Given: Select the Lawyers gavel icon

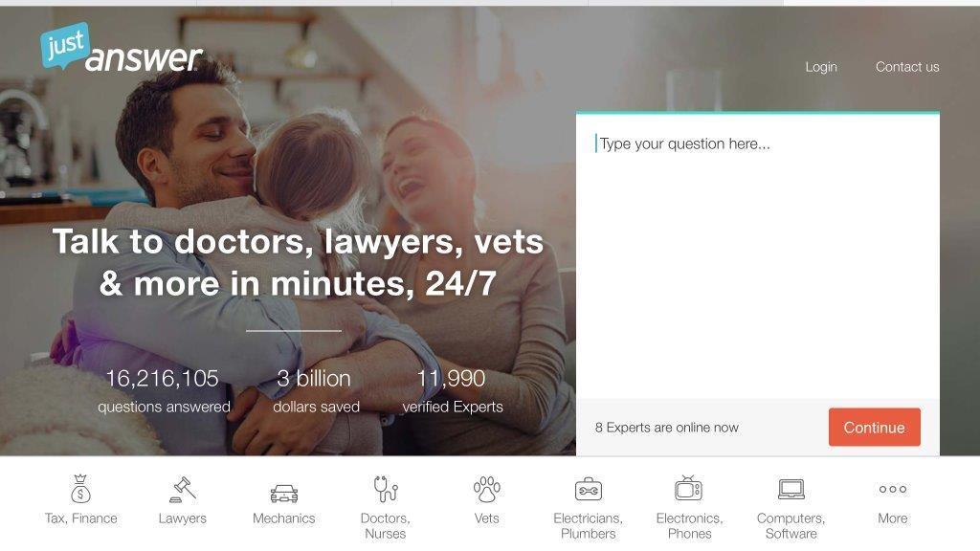Looking at the screenshot, I should tap(183, 490).
